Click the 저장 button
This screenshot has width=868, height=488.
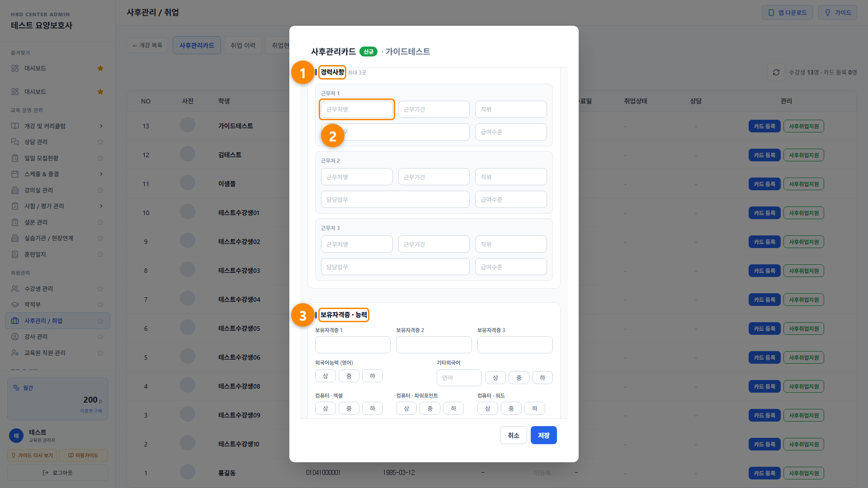(x=544, y=435)
